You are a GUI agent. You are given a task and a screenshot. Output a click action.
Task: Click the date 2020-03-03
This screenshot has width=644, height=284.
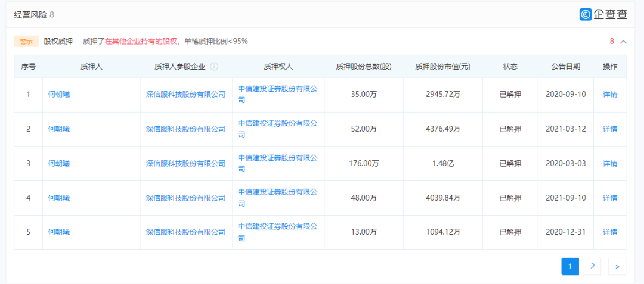coord(565,163)
